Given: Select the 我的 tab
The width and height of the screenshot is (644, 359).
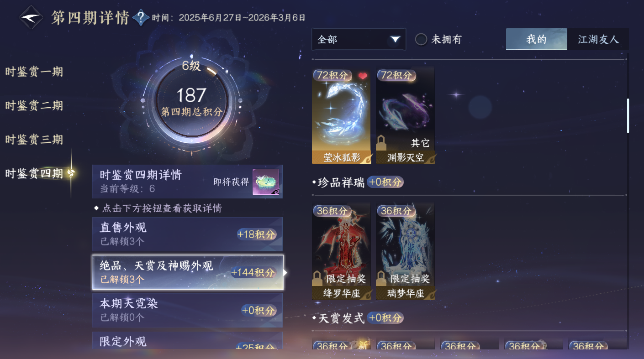Looking at the screenshot, I should point(537,39).
